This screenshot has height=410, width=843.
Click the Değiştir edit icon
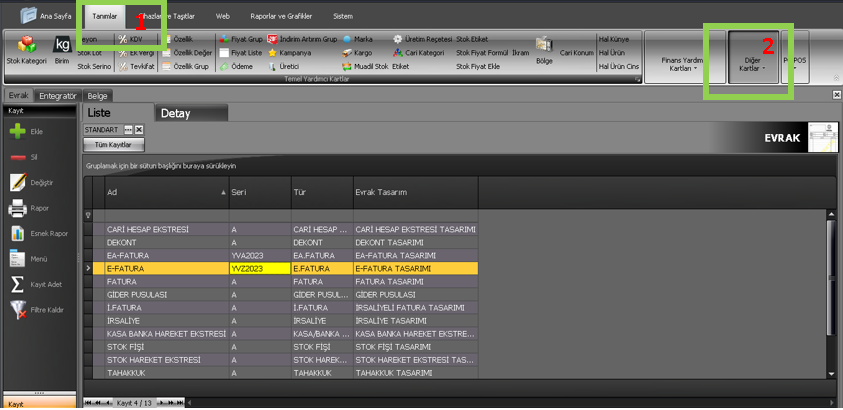17,182
